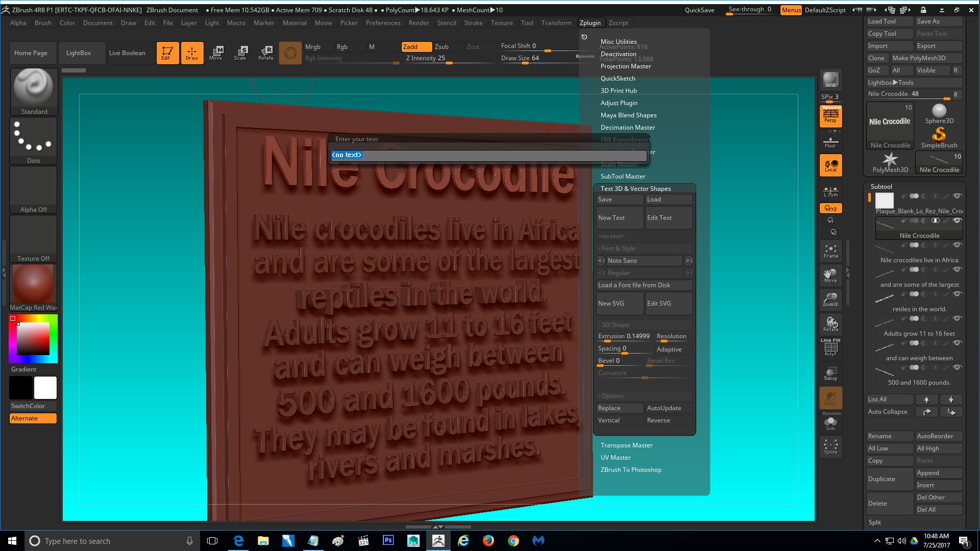980x551 pixels.
Task: Open the Material menu
Action: coord(295,23)
